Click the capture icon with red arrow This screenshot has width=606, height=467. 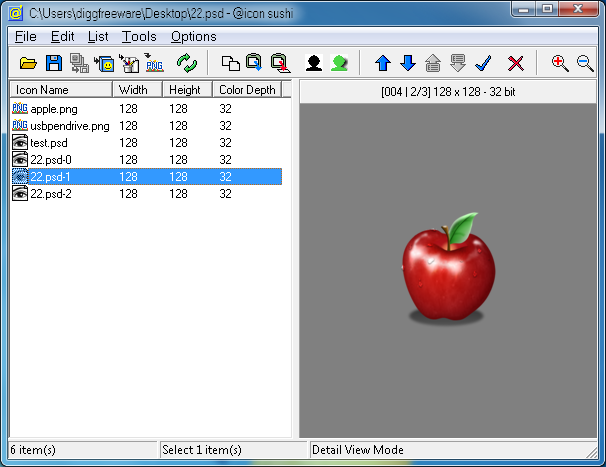point(281,63)
